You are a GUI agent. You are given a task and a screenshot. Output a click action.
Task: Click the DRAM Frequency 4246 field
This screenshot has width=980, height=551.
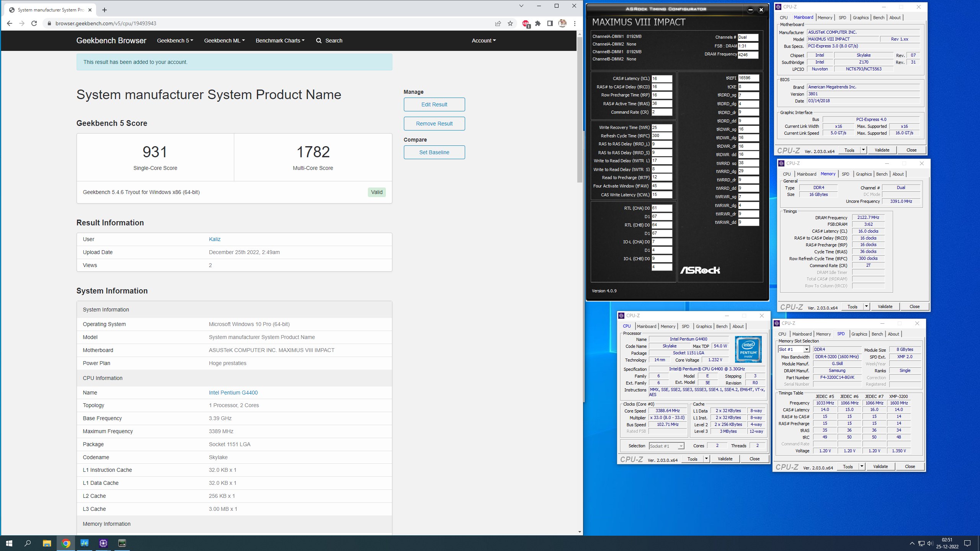tap(748, 55)
